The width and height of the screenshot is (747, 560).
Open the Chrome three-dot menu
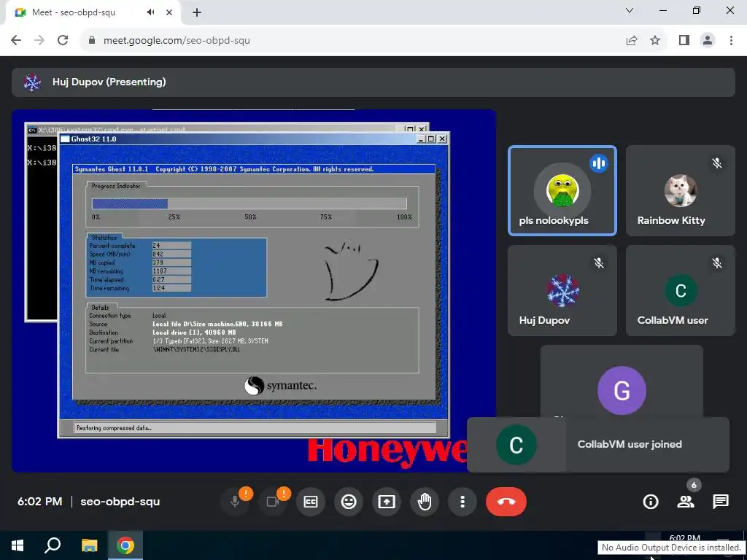pyautogui.click(x=731, y=41)
